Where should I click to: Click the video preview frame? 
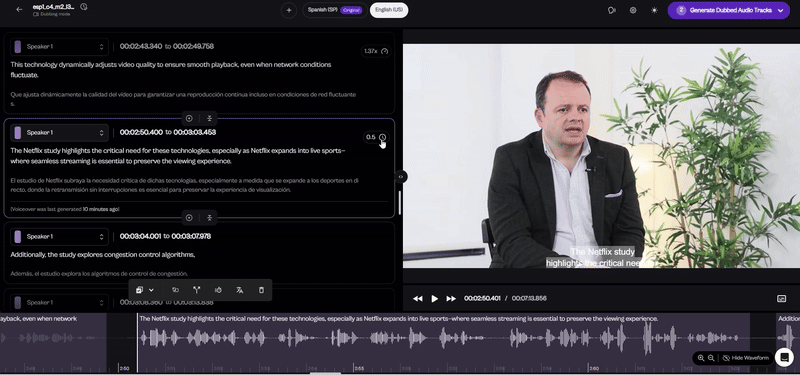point(602,156)
